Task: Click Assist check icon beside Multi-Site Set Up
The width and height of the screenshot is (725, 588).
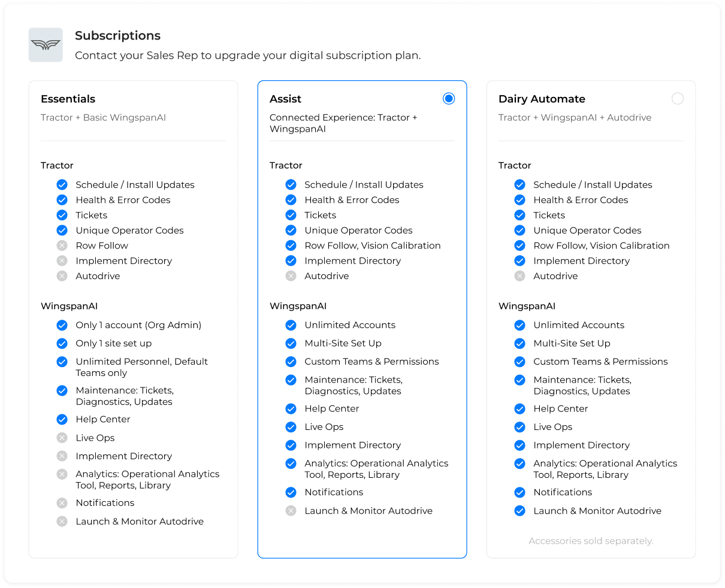Action: (x=291, y=344)
